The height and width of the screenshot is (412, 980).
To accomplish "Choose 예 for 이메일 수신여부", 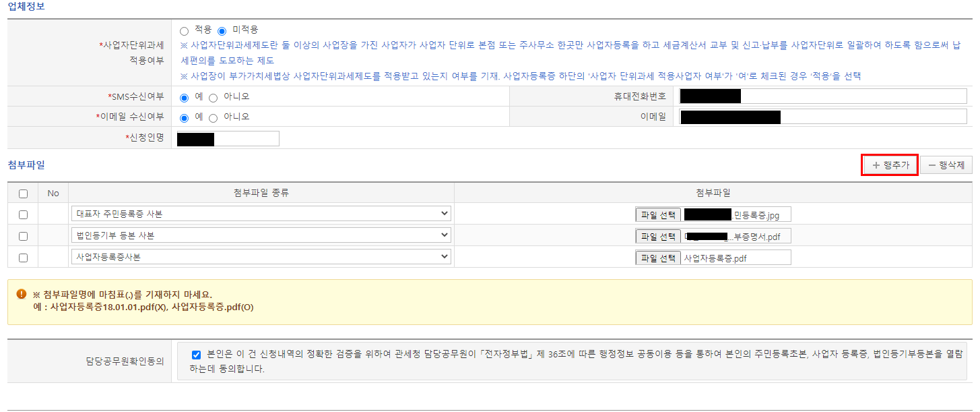I will [x=184, y=118].
